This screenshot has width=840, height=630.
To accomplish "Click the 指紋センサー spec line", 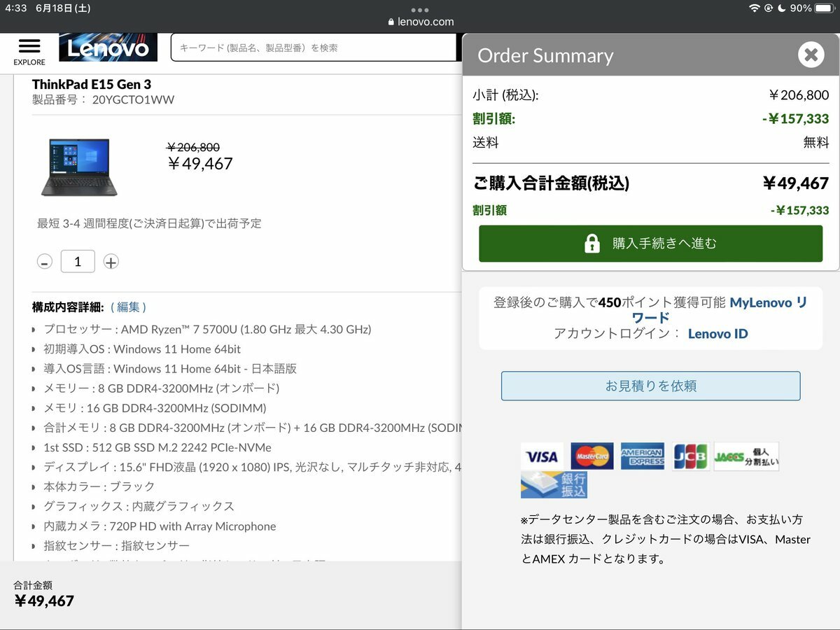I will tap(116, 545).
